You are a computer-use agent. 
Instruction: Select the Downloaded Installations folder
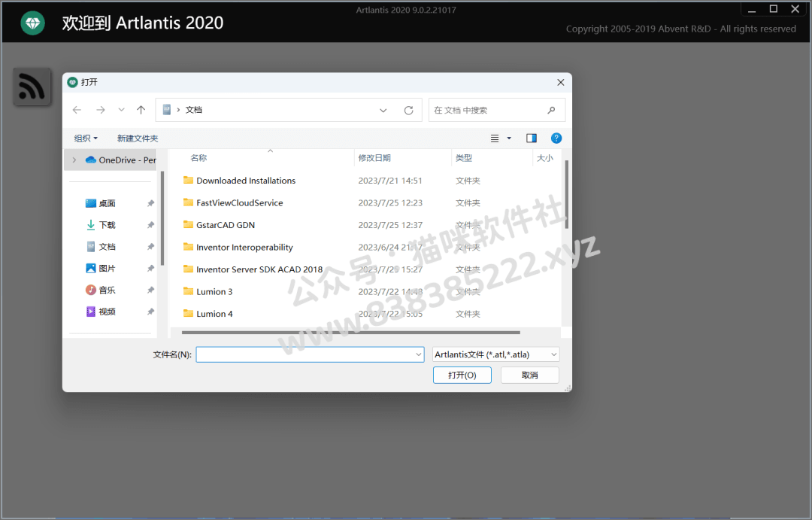245,181
